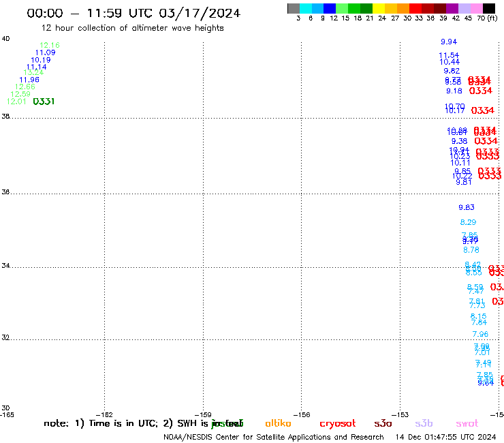Screen dimensions: 504x443
Task: Click the 's3a' satellite legend label
Action: point(383,424)
